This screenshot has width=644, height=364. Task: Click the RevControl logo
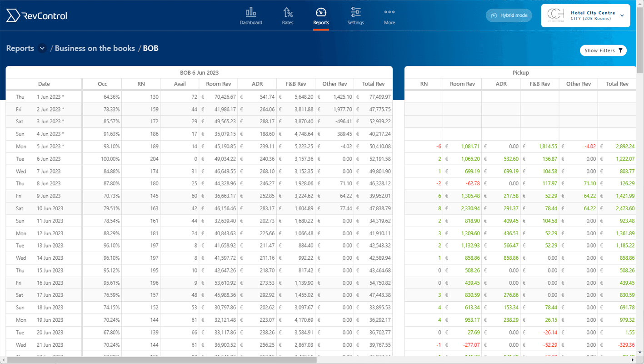35,15
